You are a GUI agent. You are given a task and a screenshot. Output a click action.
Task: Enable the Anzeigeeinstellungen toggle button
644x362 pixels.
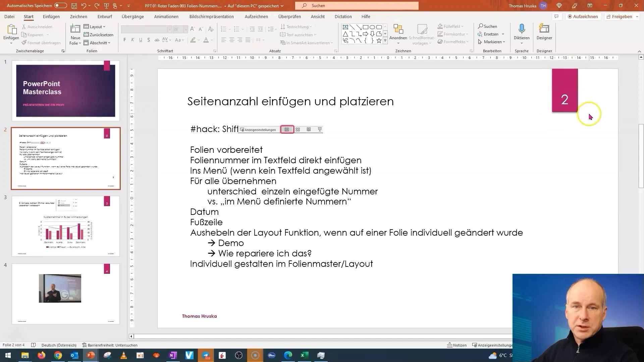tap(258, 129)
